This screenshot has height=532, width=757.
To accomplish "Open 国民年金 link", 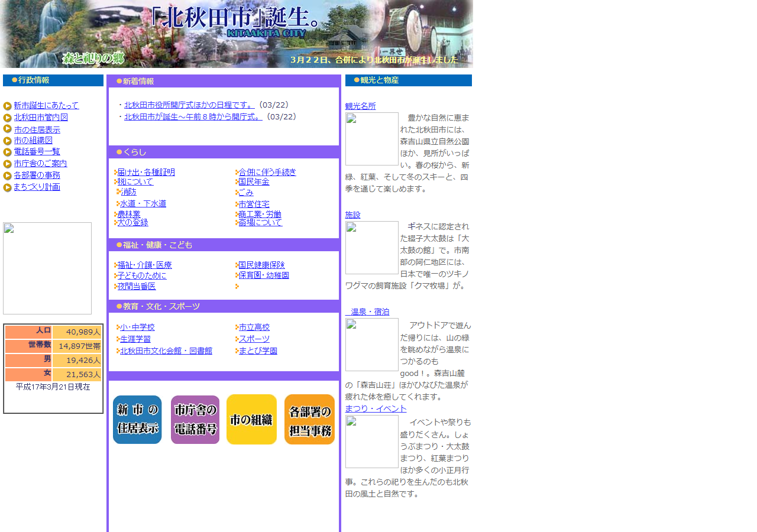I will [x=254, y=181].
